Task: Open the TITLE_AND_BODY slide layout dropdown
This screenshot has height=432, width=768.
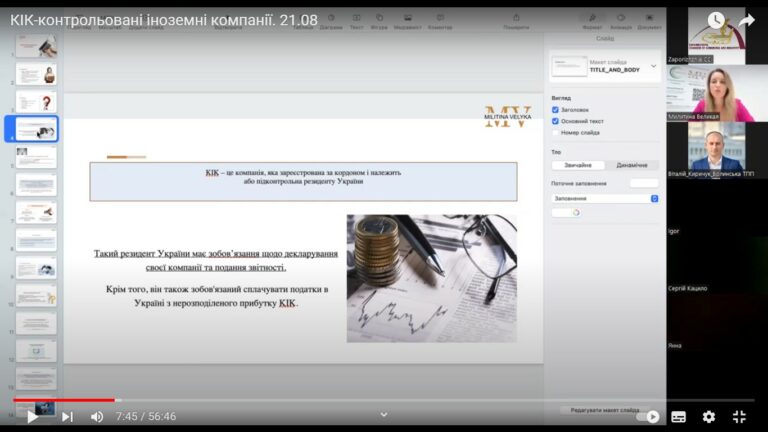Action: click(x=653, y=66)
